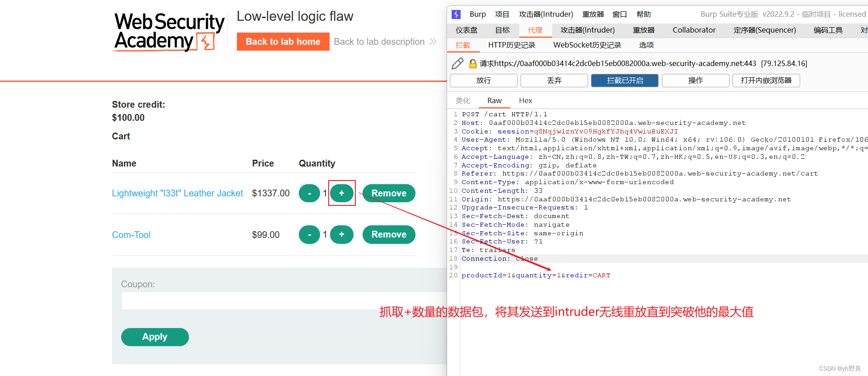Click the $99.00 price cell

click(x=266, y=235)
